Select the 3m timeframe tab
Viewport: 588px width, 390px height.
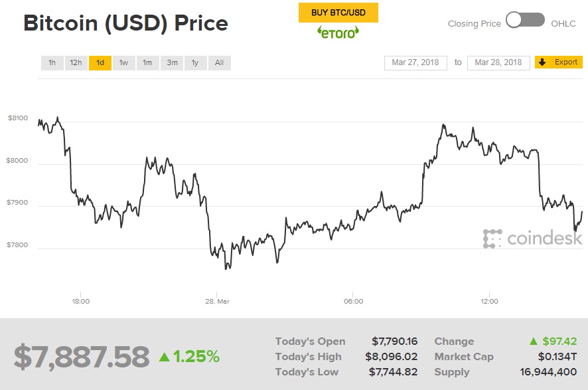coord(172,62)
